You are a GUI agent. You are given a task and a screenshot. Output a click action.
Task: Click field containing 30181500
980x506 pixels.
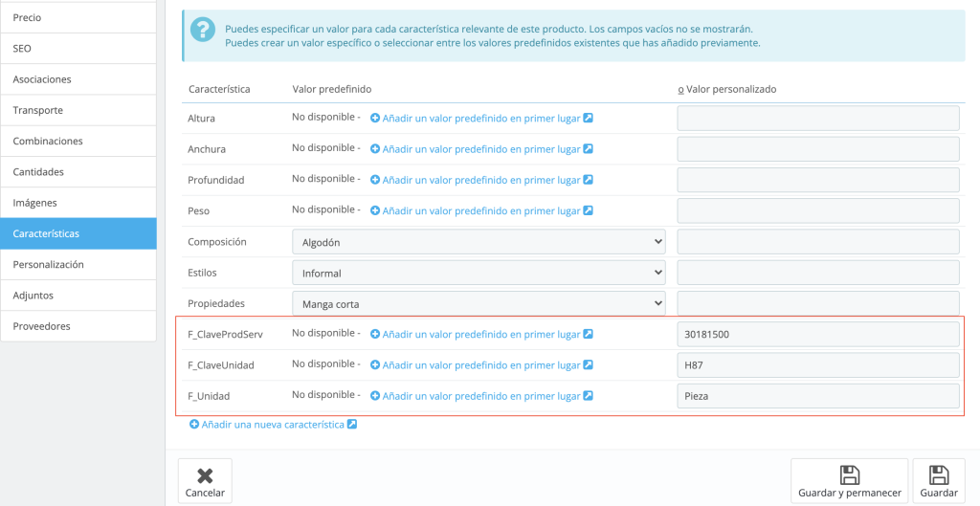click(818, 334)
